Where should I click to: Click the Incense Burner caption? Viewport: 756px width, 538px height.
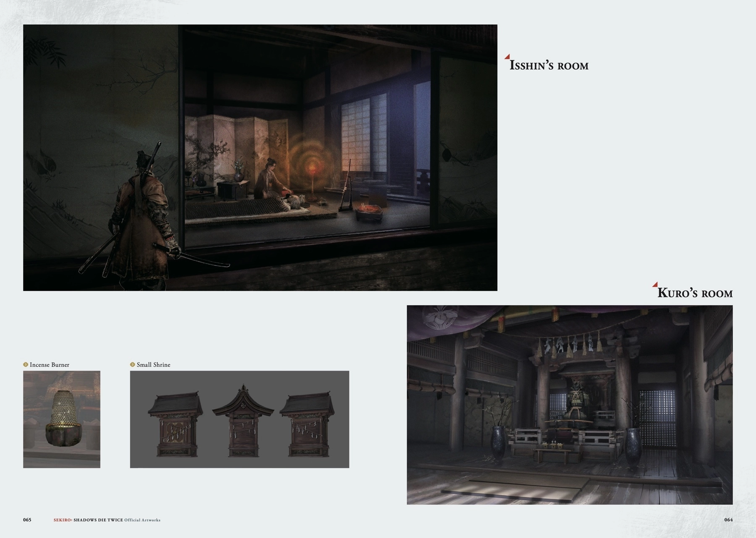pyautogui.click(x=50, y=365)
